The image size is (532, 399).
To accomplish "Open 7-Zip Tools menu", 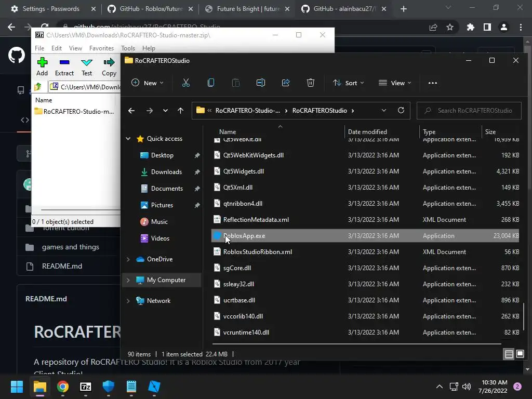I will (128, 48).
